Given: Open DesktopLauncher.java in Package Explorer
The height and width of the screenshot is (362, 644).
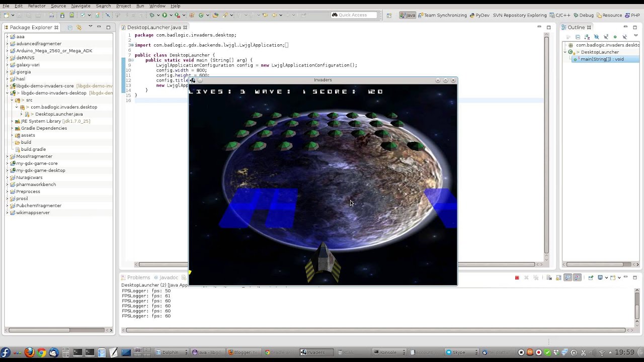Looking at the screenshot, I should [58, 114].
